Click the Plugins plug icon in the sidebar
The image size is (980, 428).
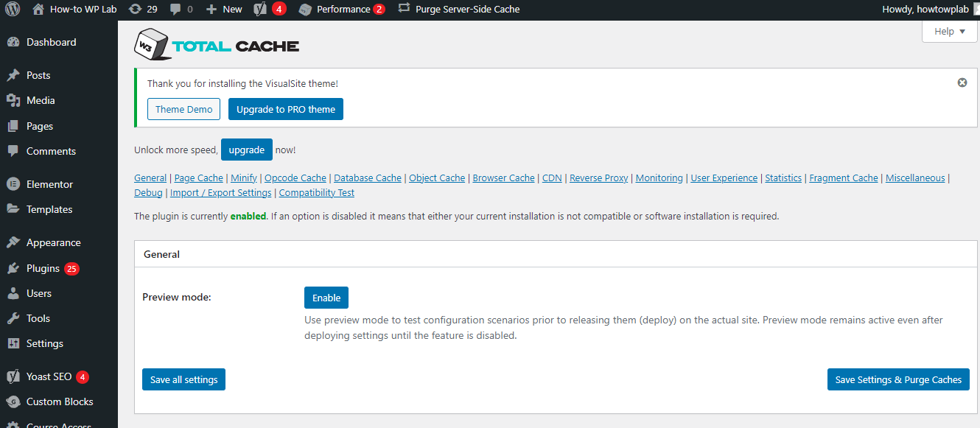click(13, 268)
